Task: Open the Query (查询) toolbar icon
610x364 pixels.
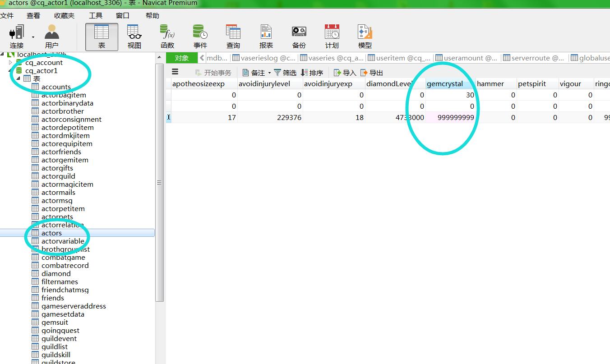Action: click(233, 33)
